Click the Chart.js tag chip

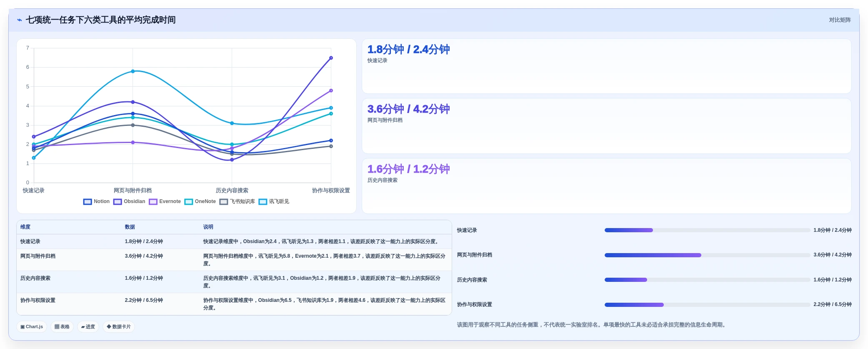[32, 326]
